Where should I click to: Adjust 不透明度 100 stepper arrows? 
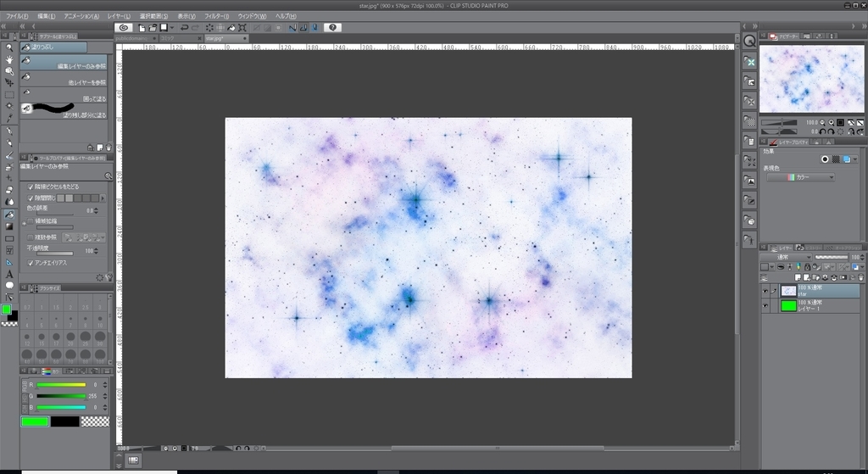click(x=97, y=251)
